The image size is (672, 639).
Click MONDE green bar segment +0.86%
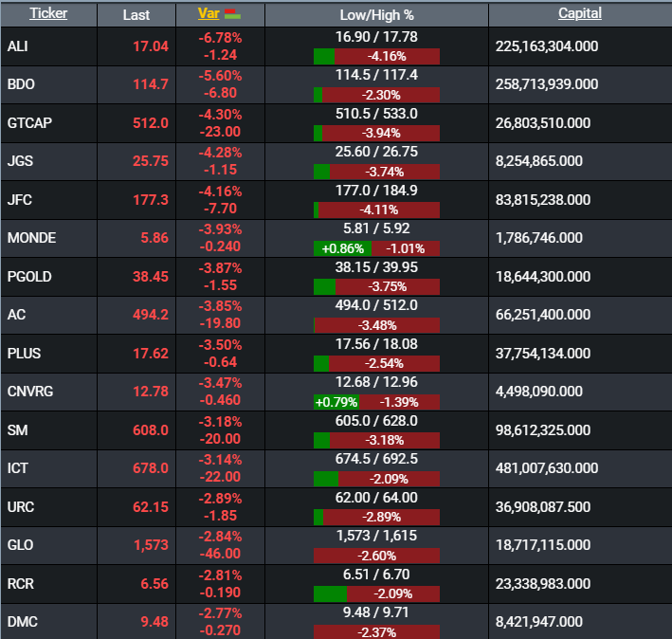[342, 248]
